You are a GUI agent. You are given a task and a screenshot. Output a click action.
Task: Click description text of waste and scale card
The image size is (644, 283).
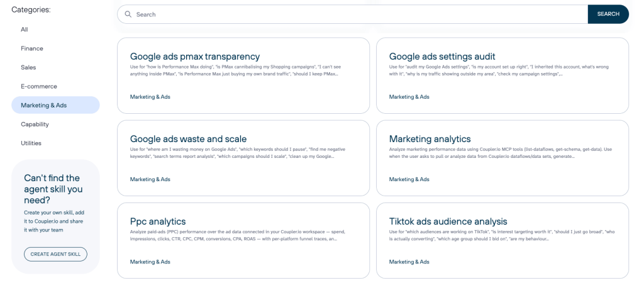pyautogui.click(x=238, y=153)
